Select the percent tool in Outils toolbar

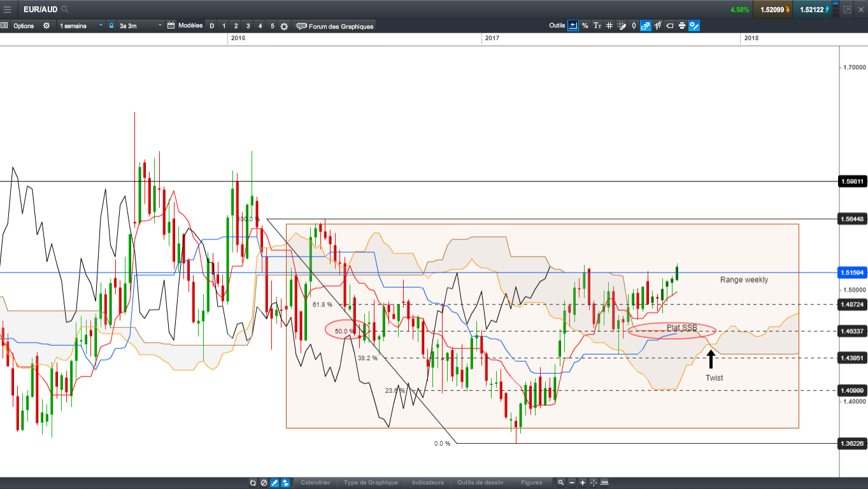point(585,25)
